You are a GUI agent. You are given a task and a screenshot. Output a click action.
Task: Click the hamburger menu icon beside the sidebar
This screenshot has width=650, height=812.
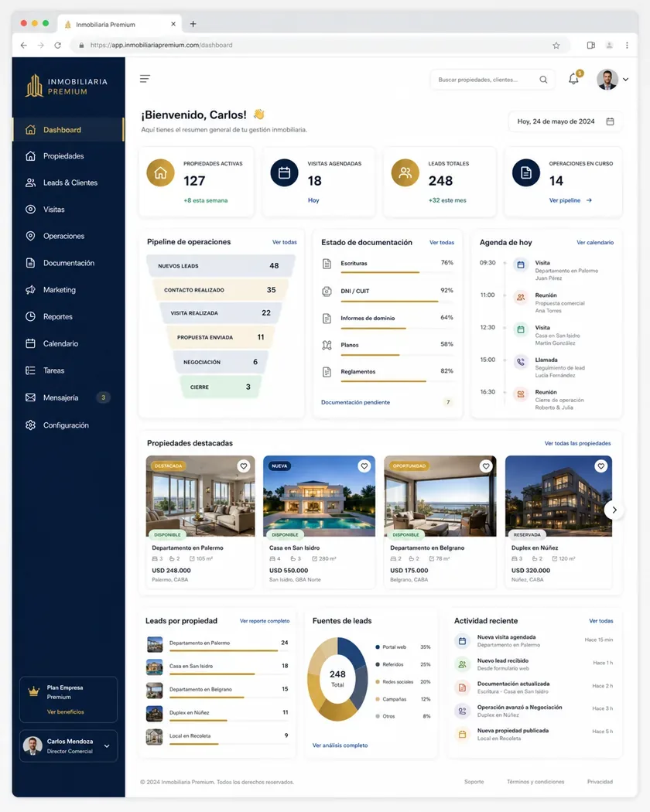(145, 79)
